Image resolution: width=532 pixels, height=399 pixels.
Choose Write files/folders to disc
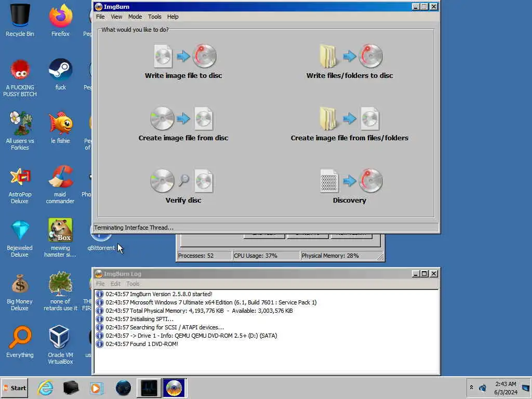coord(350,62)
